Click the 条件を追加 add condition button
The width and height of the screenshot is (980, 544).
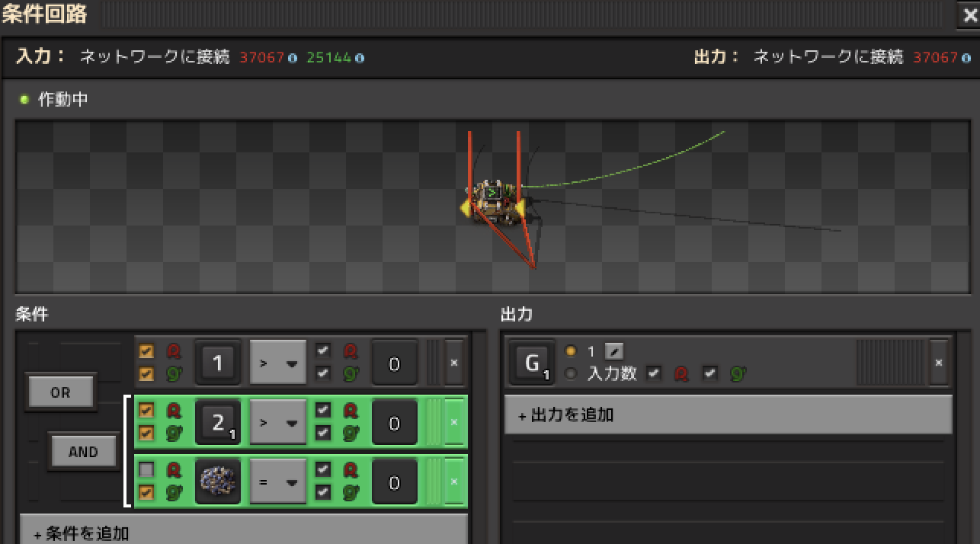(x=243, y=533)
